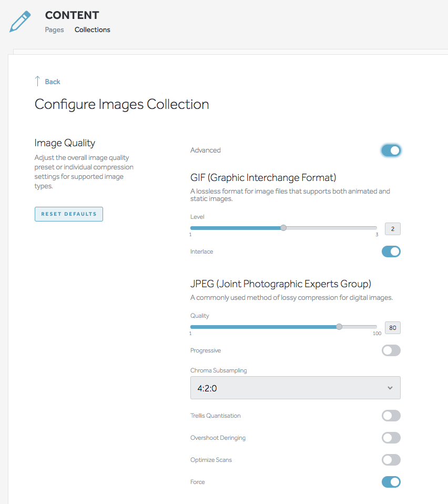Turn off GIF Interlace toggle
The width and height of the screenshot is (448, 504).
point(391,251)
